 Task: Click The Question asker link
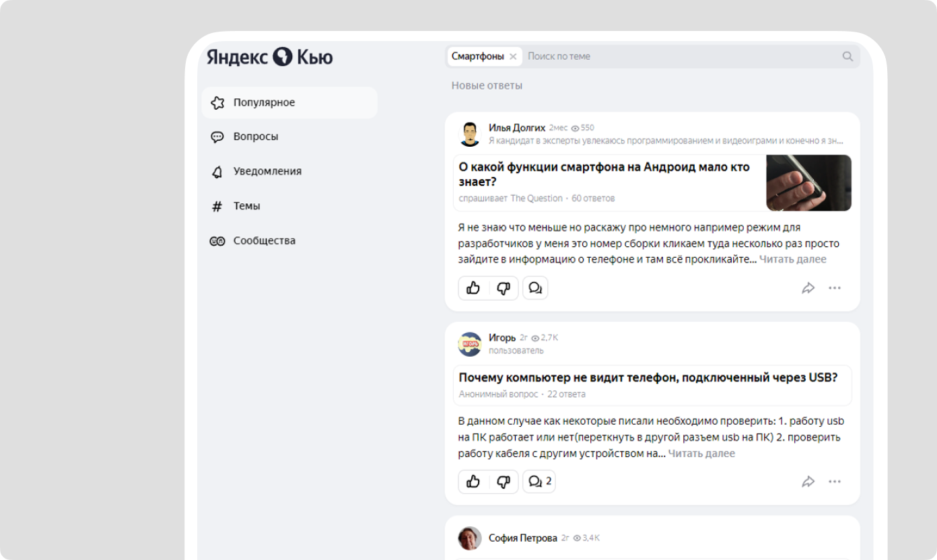pos(536,199)
